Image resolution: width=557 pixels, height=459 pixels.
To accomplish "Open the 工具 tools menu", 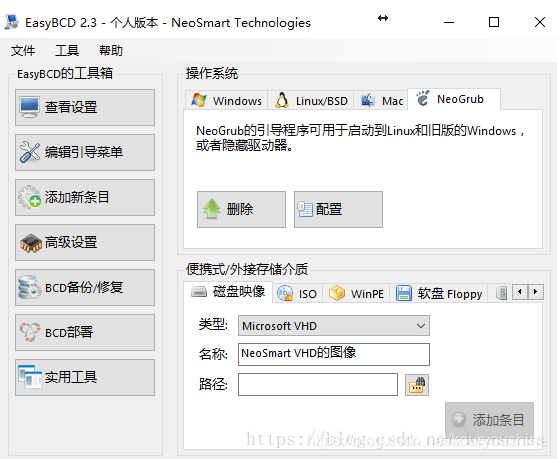I will coord(67,50).
